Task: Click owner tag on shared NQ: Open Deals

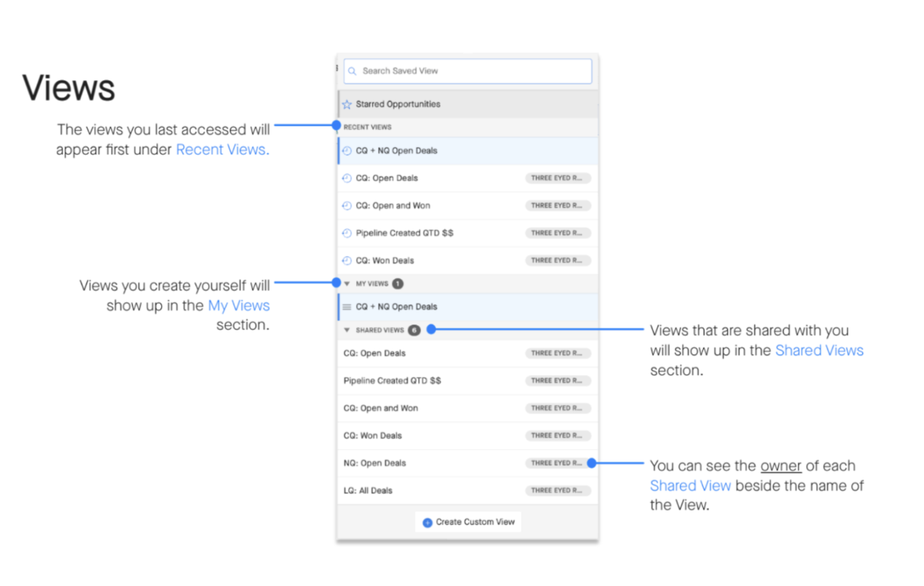Action: click(x=557, y=463)
